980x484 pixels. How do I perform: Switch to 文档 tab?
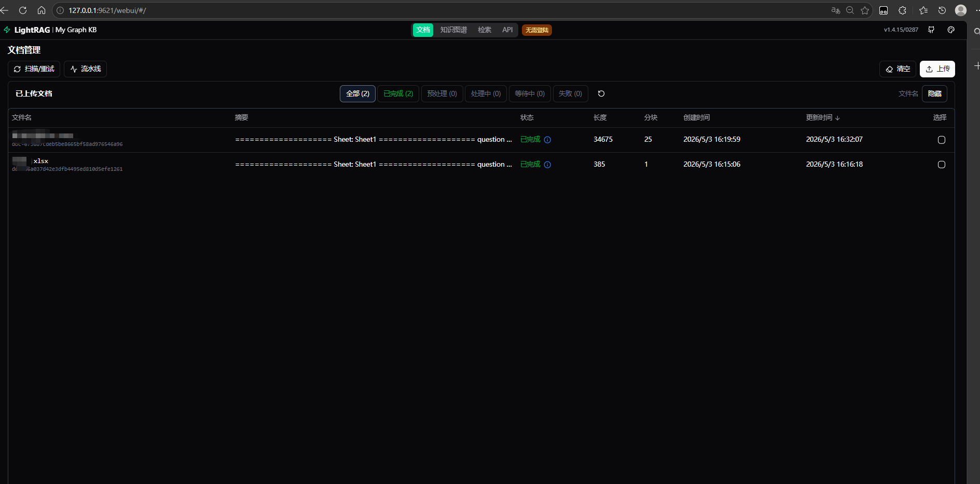coord(423,30)
